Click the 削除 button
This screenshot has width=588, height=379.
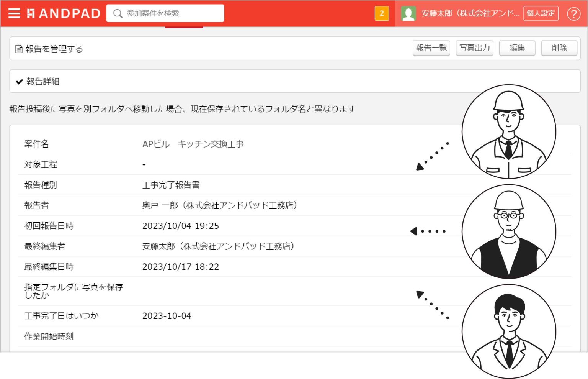pyautogui.click(x=559, y=48)
